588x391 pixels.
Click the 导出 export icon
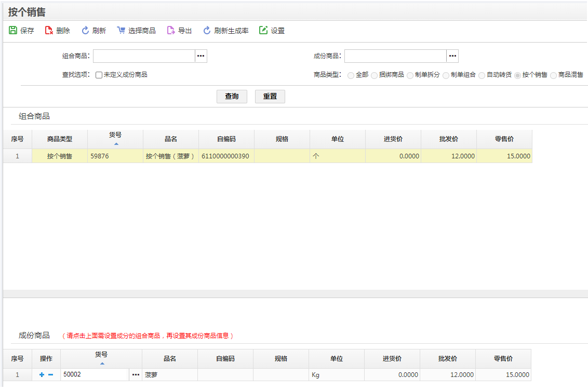pyautogui.click(x=170, y=30)
